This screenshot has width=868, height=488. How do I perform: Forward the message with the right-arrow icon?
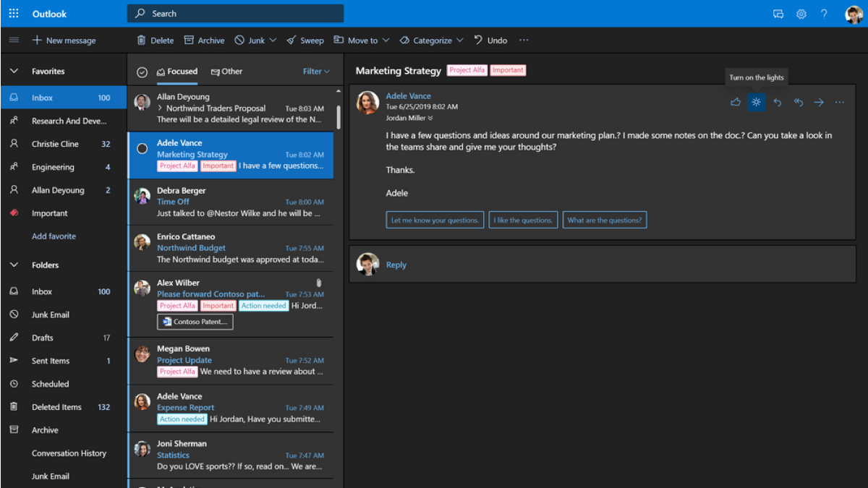tap(819, 102)
